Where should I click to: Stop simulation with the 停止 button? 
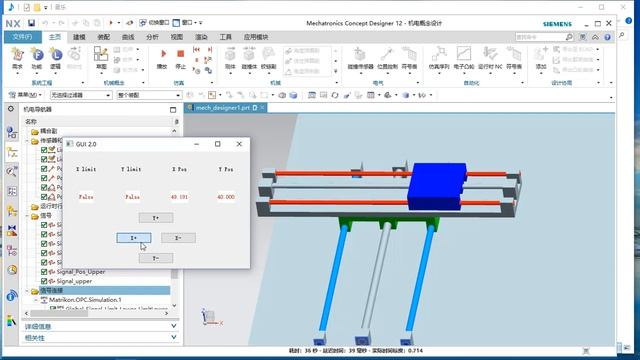[x=180, y=59]
